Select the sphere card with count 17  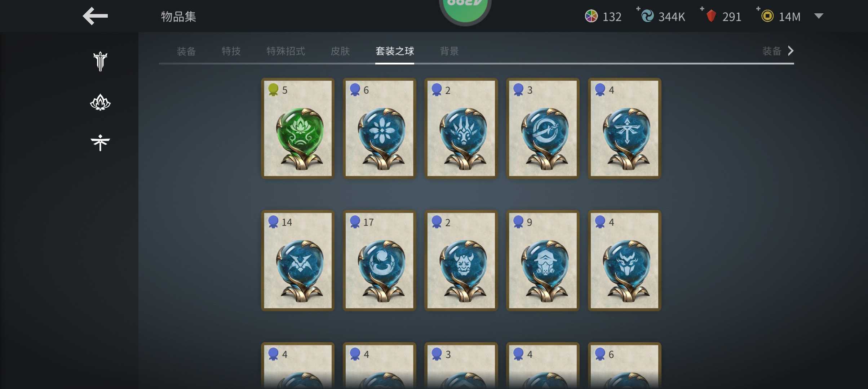(380, 260)
